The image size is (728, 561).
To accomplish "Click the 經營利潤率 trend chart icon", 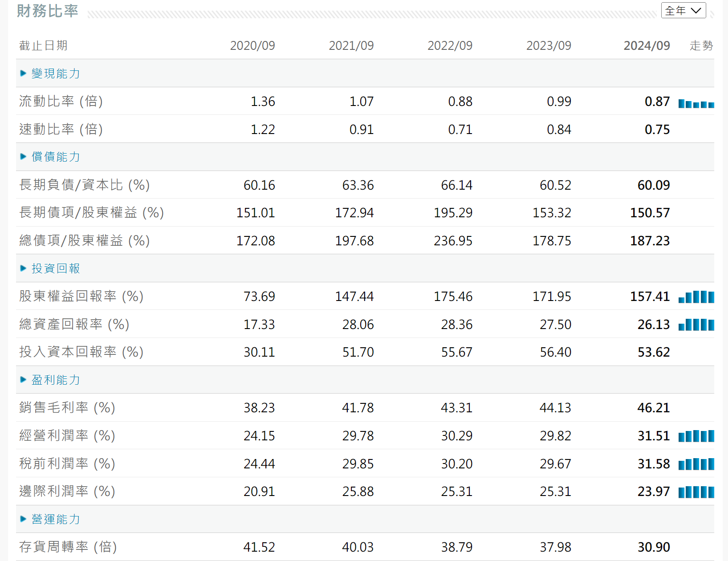I will coord(696,436).
